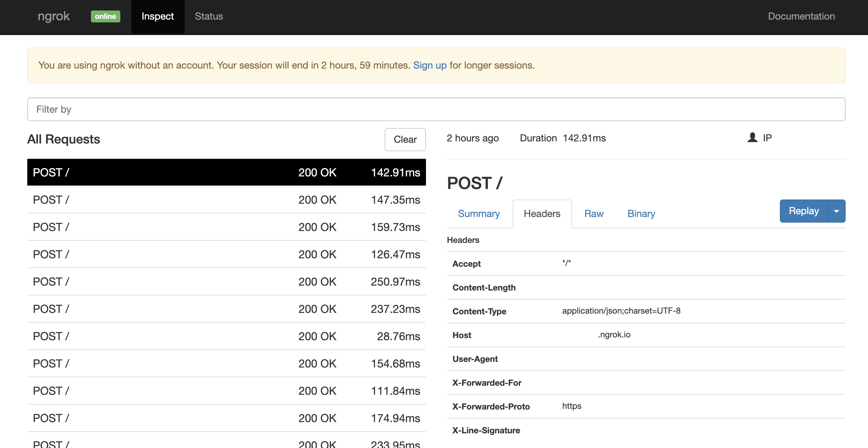Viewport: 868px width, 448px height.
Task: Switch to the Status tab
Action: tap(208, 16)
